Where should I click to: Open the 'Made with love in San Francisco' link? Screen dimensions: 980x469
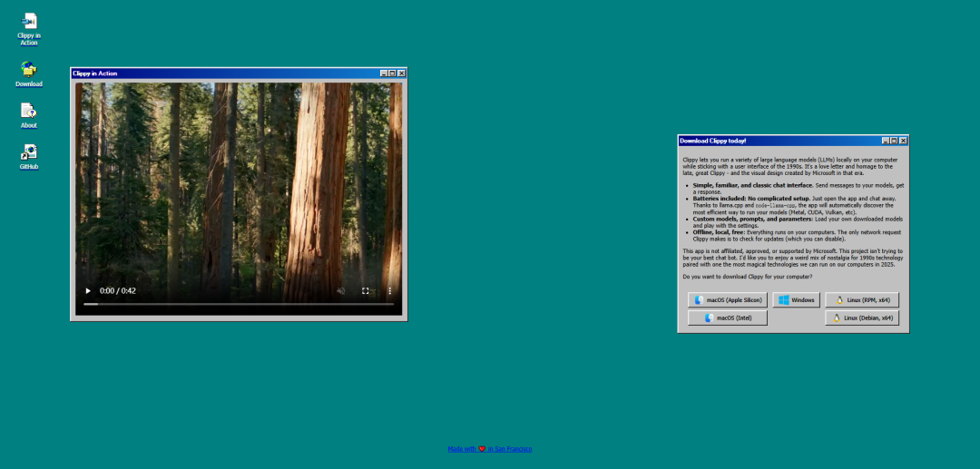[489, 449]
